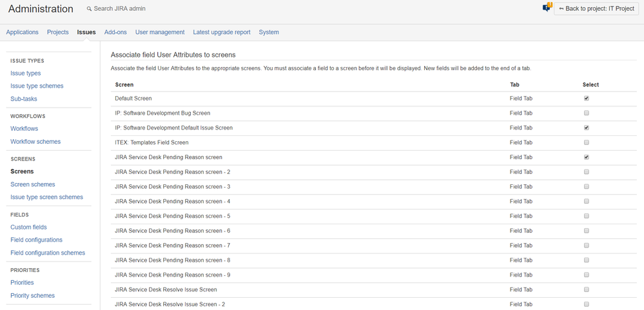This screenshot has width=644, height=310.
Task: Open Workflow schemes link
Action: (35, 142)
